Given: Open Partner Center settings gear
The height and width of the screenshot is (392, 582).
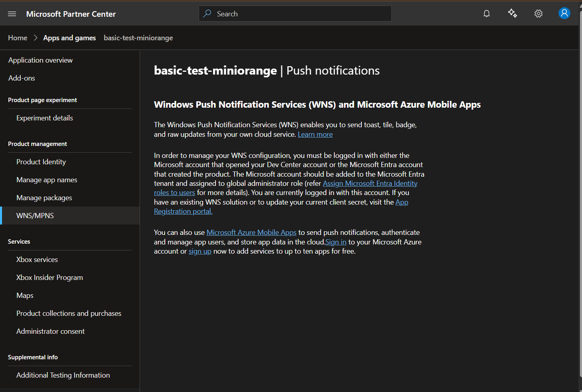Looking at the screenshot, I should coord(538,13).
